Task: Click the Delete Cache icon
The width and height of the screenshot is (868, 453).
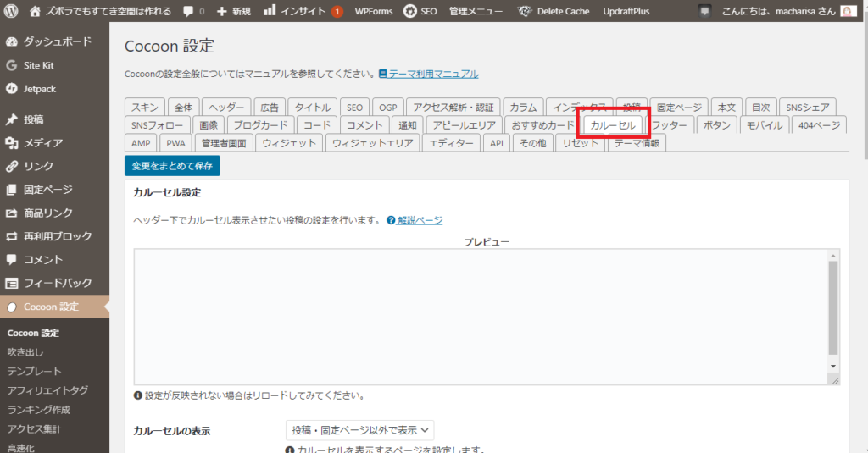Action: pyautogui.click(x=525, y=11)
